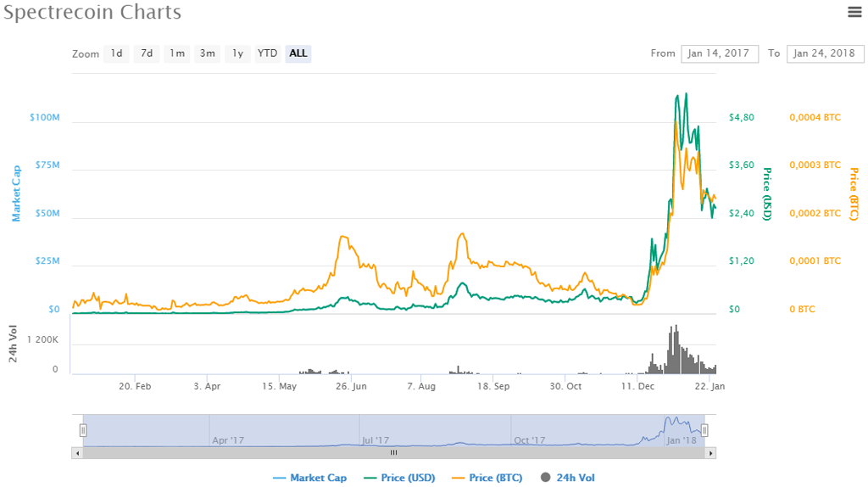This screenshot has height=487, width=868.
Task: Set zoom range to 7d
Action: pos(147,53)
